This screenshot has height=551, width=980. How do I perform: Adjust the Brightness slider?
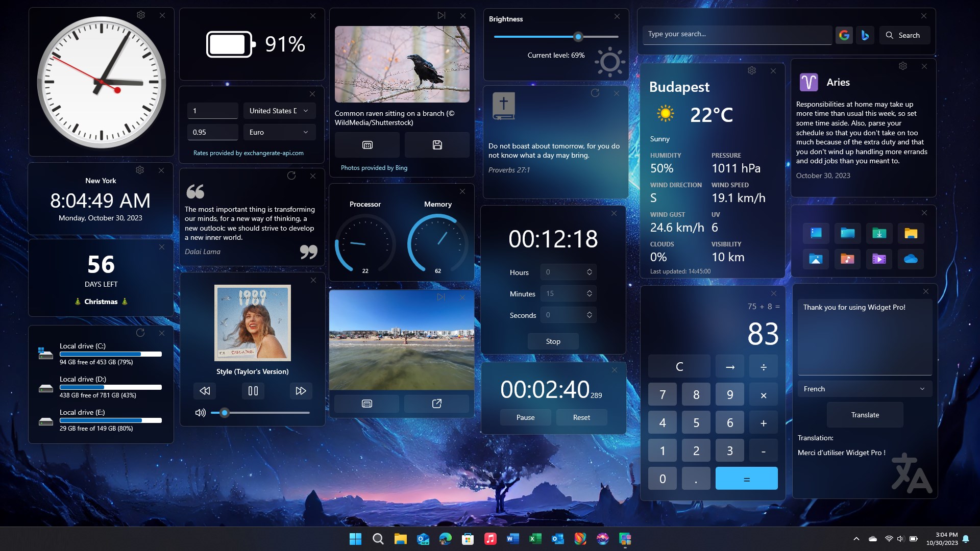coord(578,37)
